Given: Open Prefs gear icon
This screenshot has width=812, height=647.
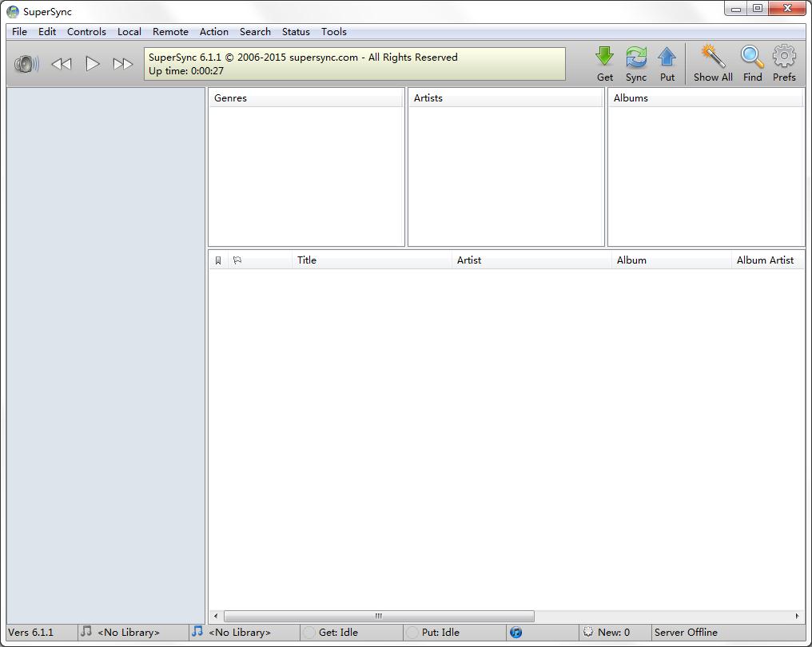Looking at the screenshot, I should point(784,58).
